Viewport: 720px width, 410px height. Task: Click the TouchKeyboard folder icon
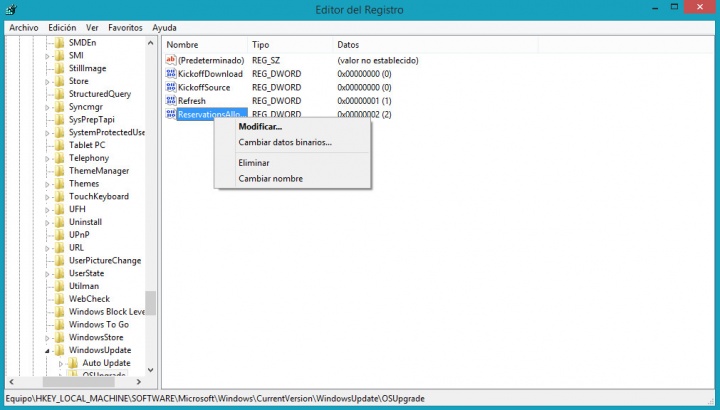pos(60,197)
